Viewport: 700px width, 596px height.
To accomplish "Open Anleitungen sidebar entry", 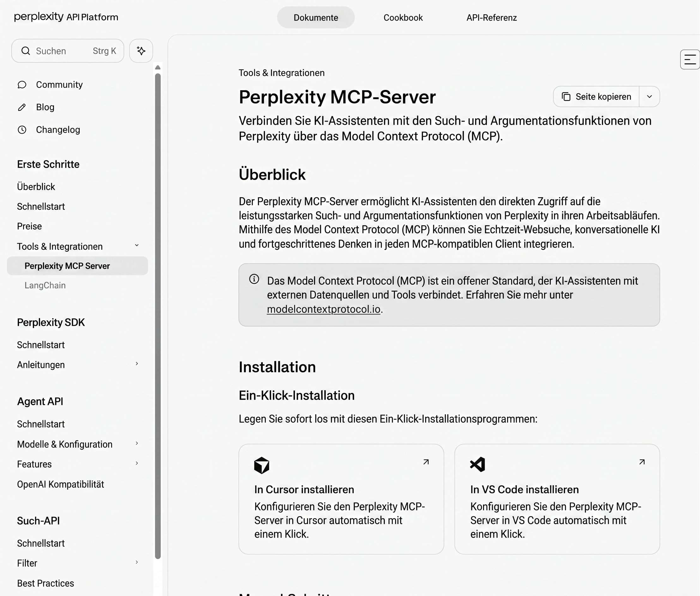I will (41, 365).
